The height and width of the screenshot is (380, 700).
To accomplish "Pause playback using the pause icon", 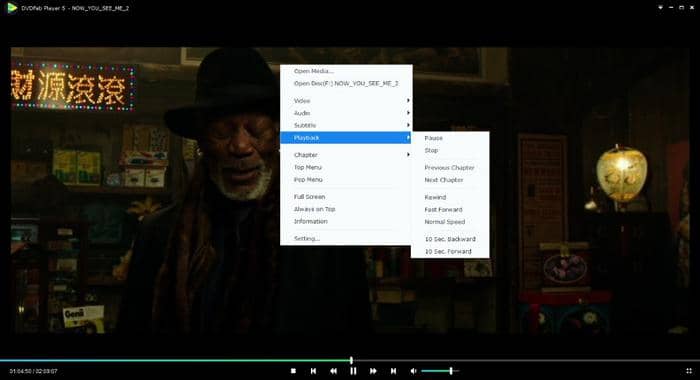I will point(353,371).
